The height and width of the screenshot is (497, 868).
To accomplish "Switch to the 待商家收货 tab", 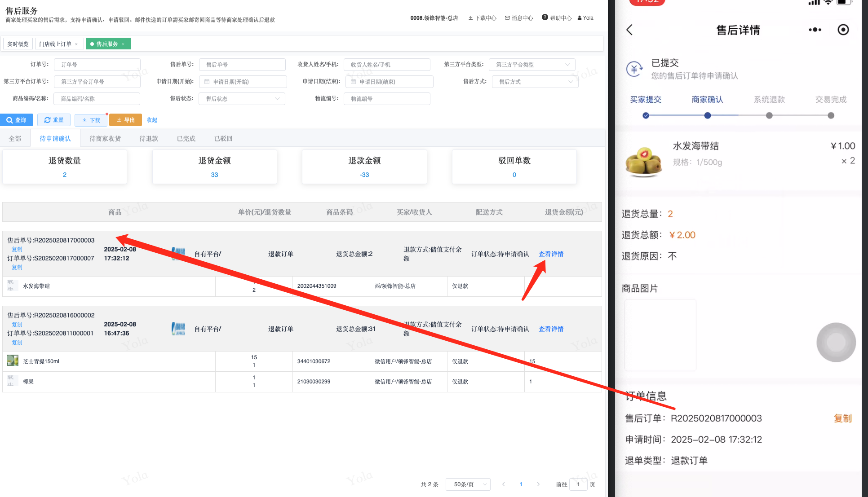I will click(x=105, y=139).
